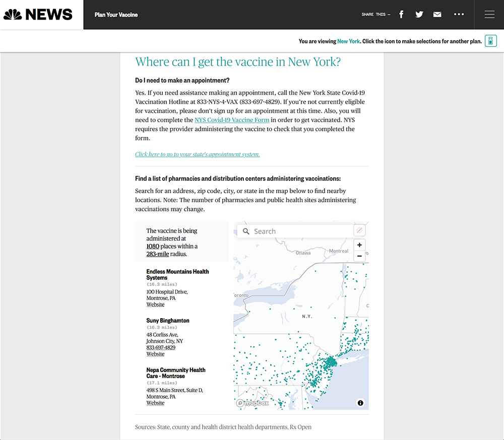Go to your state's appointment system link
The height and width of the screenshot is (440, 504).
coord(198,154)
